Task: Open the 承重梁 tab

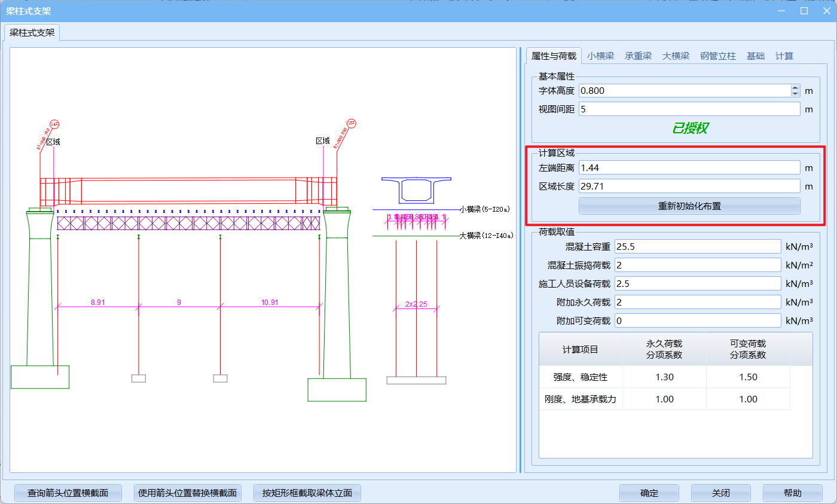Action: 638,56
